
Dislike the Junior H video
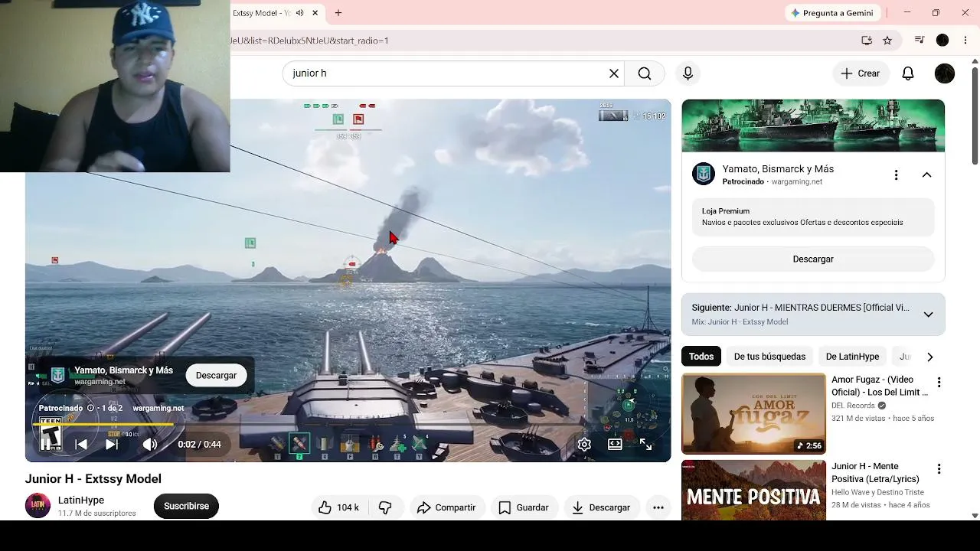pyautogui.click(x=385, y=507)
